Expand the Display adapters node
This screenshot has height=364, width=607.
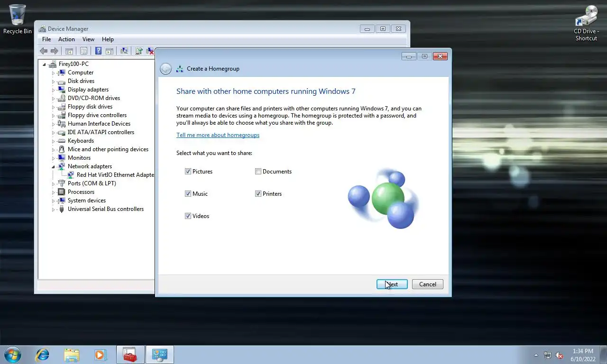tap(53, 90)
